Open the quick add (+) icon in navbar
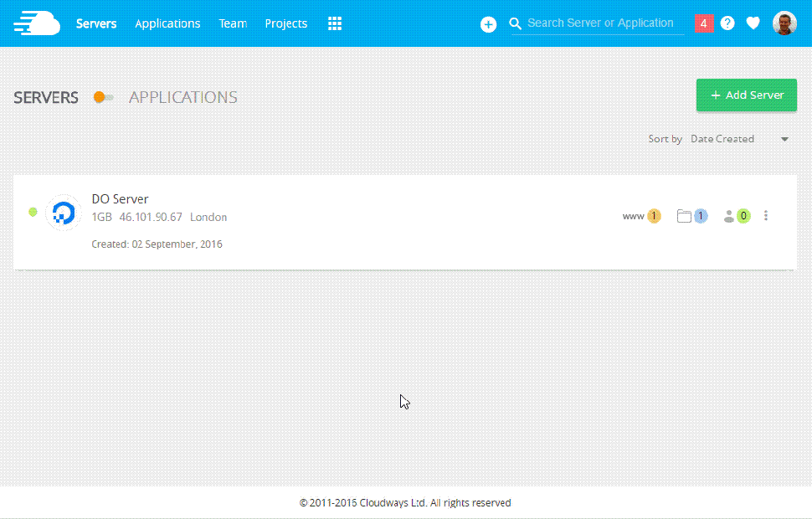Image resolution: width=812 pixels, height=519 pixels. pos(488,24)
